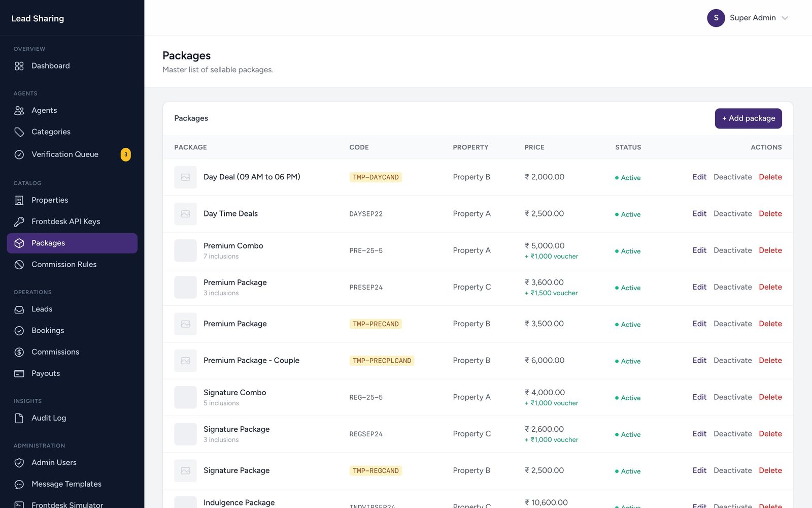Image resolution: width=812 pixels, height=508 pixels.
Task: Click the ₹1,500 voucher text
Action: [551, 293]
